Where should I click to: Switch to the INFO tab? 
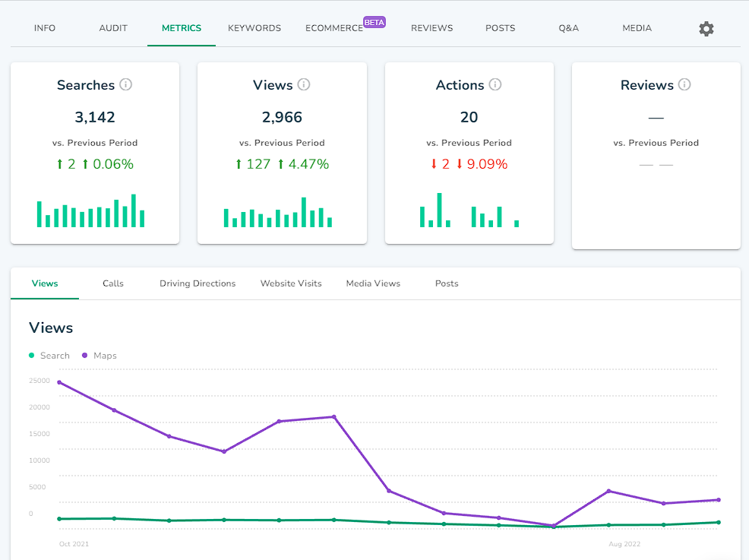[45, 28]
